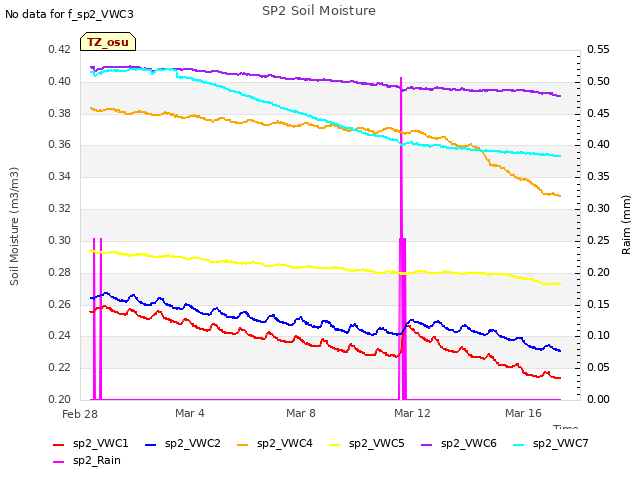Click the 0.55 right axis tick label
Image resolution: width=640 pixels, height=480 pixels.
(598, 50)
